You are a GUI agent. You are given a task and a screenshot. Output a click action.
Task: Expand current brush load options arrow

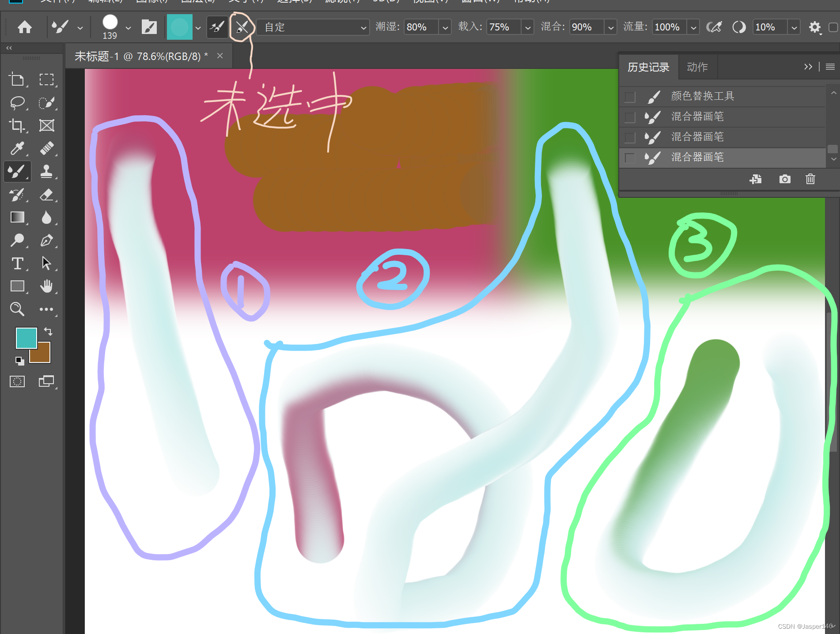tap(198, 28)
